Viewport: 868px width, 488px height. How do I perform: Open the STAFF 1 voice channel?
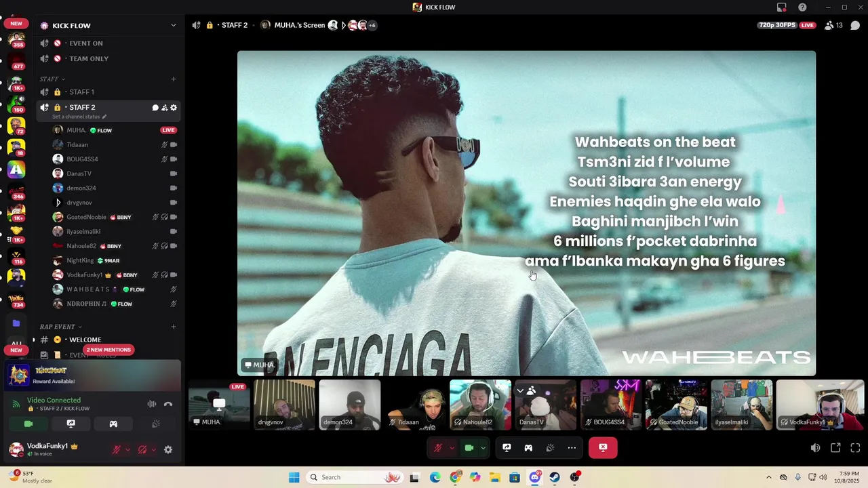coord(108,92)
